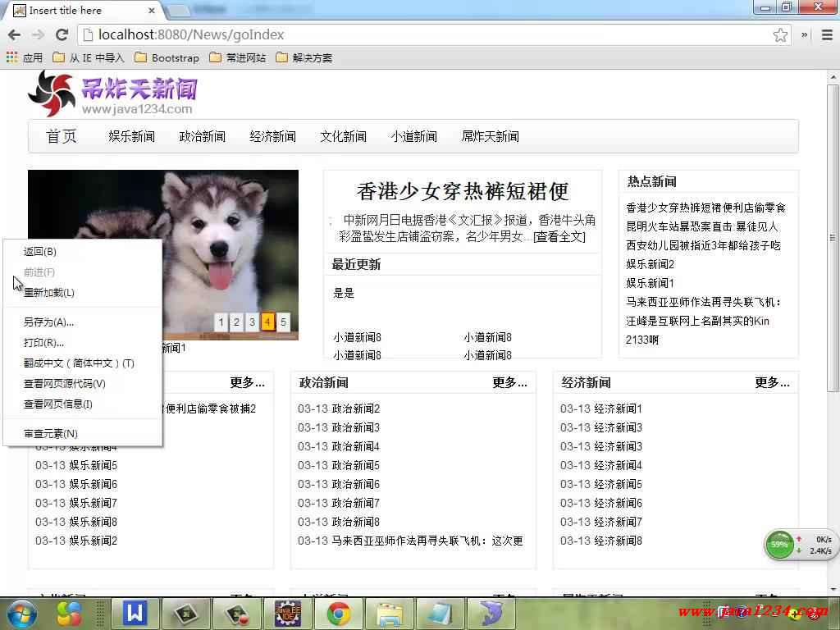The width and height of the screenshot is (840, 630).
Task: Go back using the browser back arrow
Action: (15, 34)
